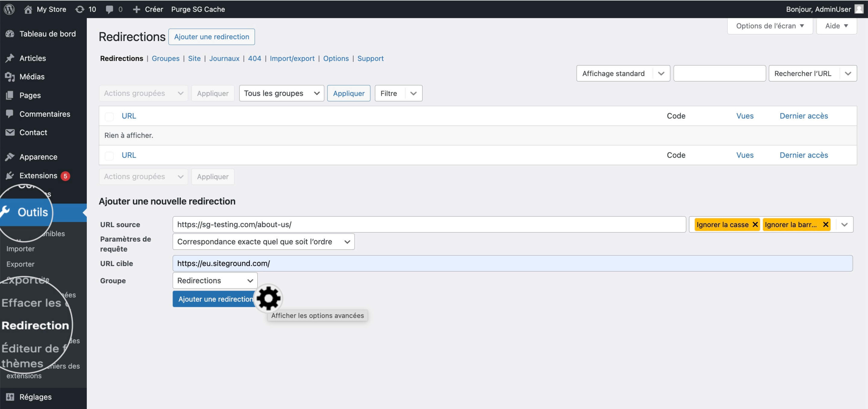This screenshot has height=409, width=868.
Task: Open Paramètres de requête dropdown
Action: tap(263, 242)
